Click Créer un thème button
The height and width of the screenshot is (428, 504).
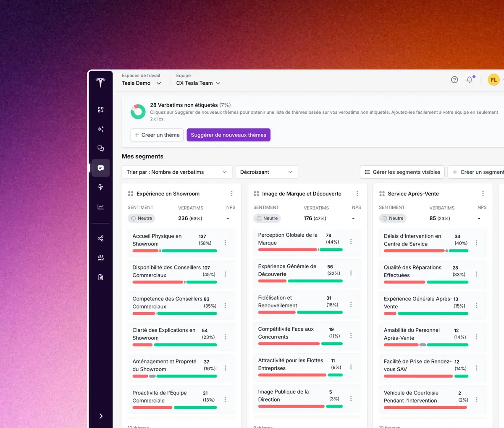click(157, 135)
